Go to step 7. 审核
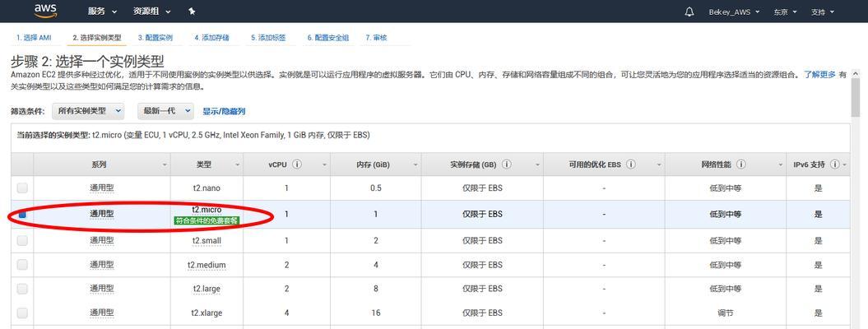This screenshot has width=868, height=329. click(377, 38)
